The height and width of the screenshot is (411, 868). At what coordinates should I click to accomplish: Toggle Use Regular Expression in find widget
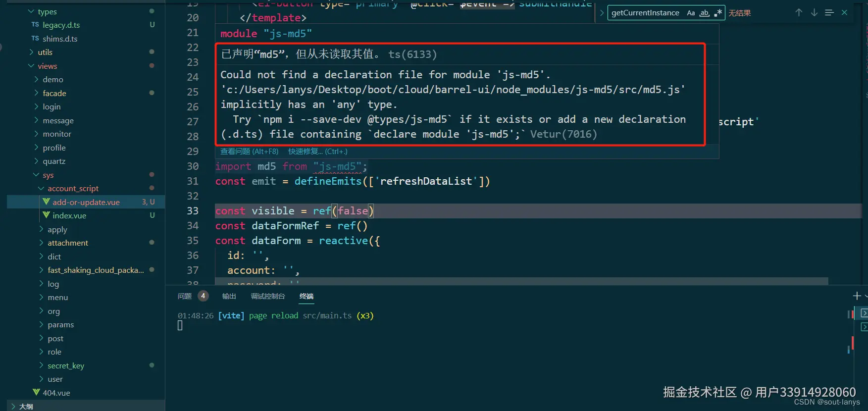coord(717,13)
